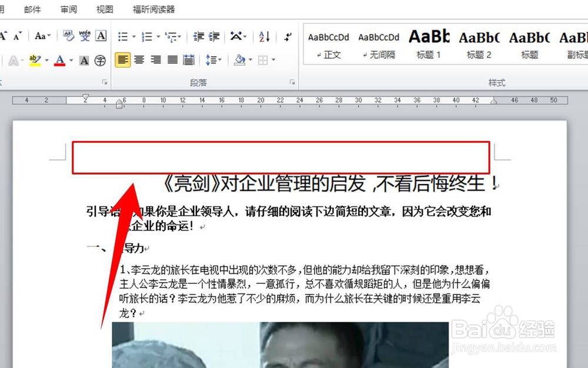Highlight text with yellow highlighter

coord(35,61)
